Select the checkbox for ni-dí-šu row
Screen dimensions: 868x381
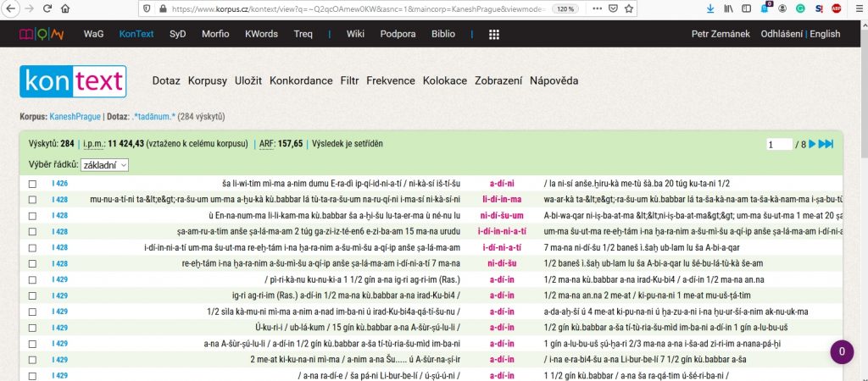click(33, 264)
